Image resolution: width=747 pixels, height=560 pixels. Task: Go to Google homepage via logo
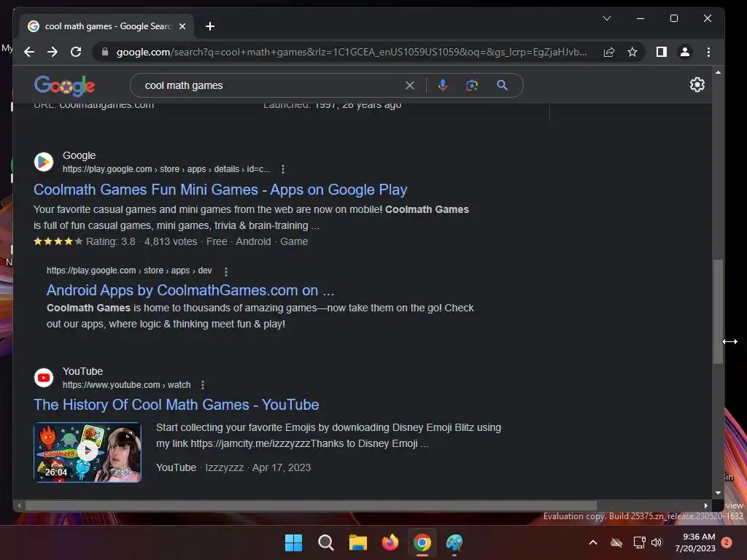(x=64, y=86)
